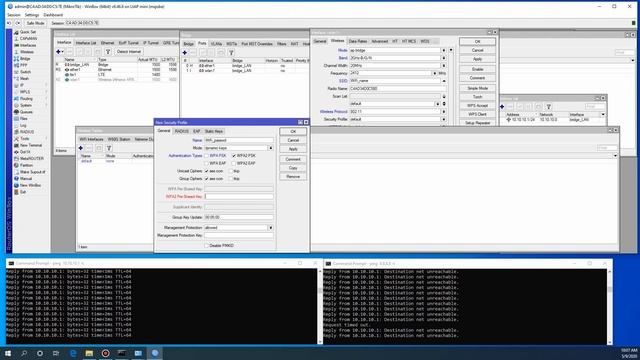Open Settings menu

pos(32,15)
